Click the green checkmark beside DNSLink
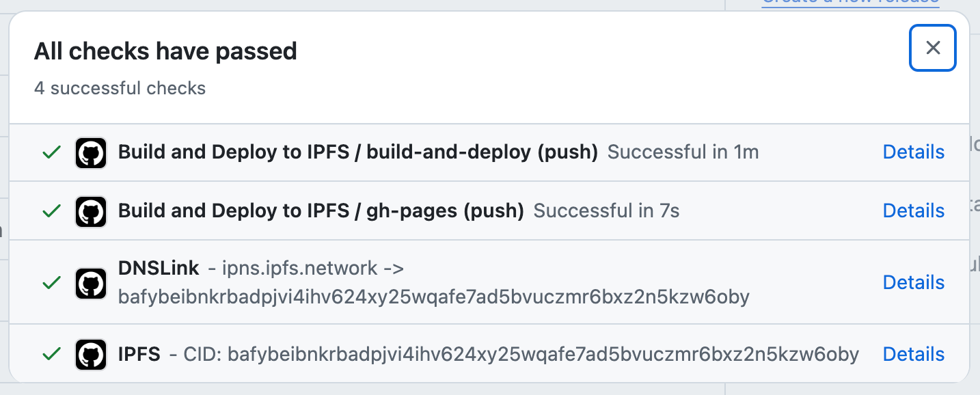 pos(51,283)
